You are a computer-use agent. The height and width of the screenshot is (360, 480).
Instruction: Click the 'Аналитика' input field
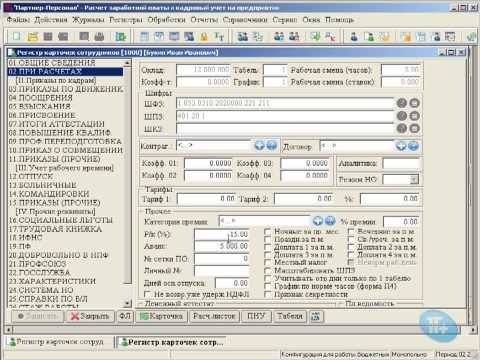coord(401,164)
